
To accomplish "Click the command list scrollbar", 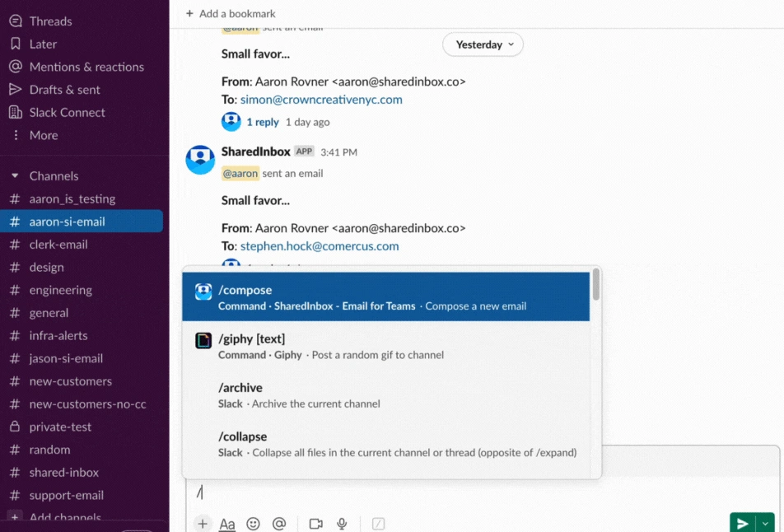I will (x=595, y=285).
